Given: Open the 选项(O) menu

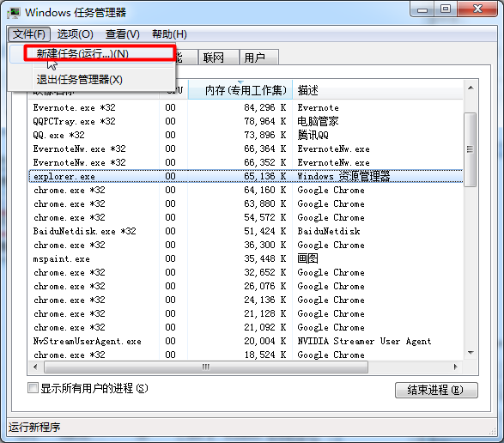Looking at the screenshot, I should click(x=76, y=34).
